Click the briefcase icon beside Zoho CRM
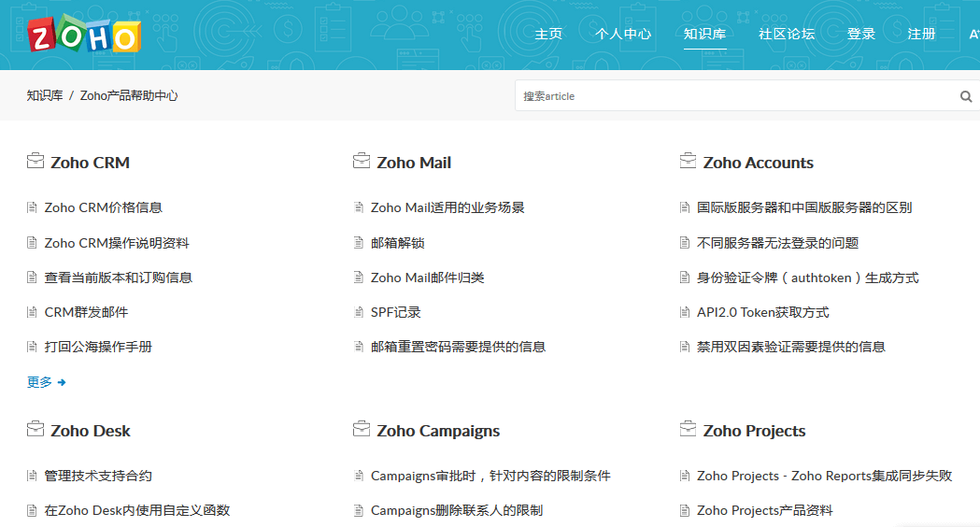Screen dimensions: 980x527 point(36,162)
